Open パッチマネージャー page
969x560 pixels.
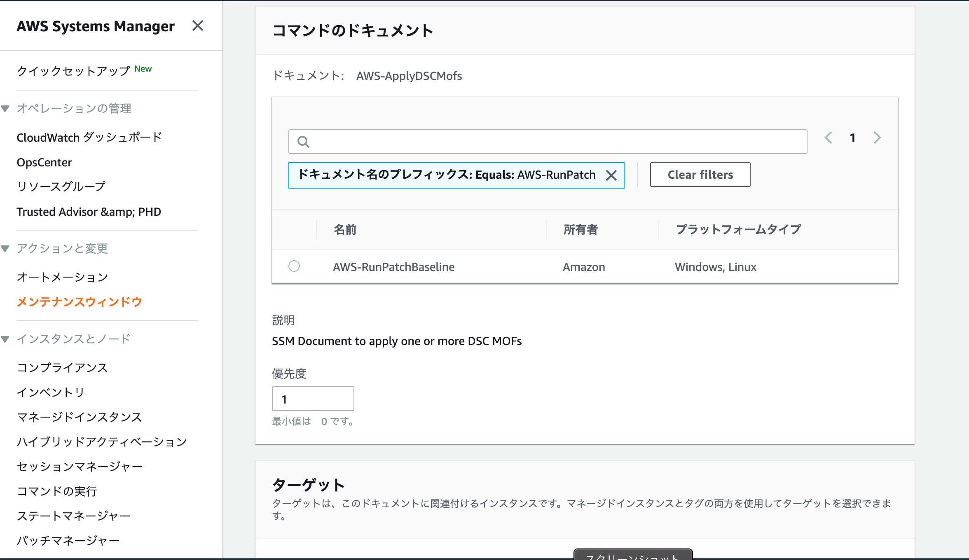68,541
